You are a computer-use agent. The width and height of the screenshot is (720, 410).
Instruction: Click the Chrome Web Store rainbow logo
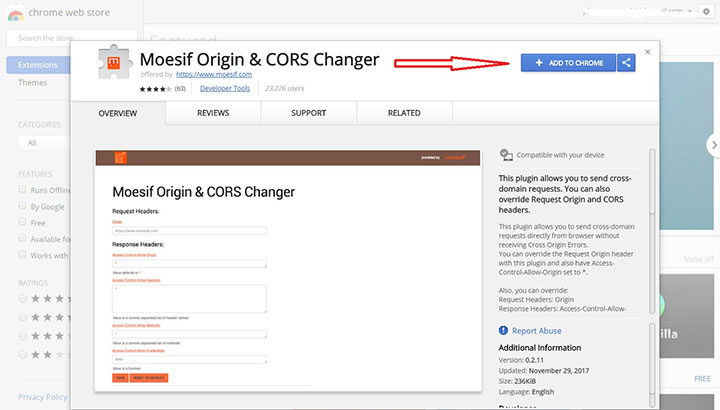tap(15, 15)
